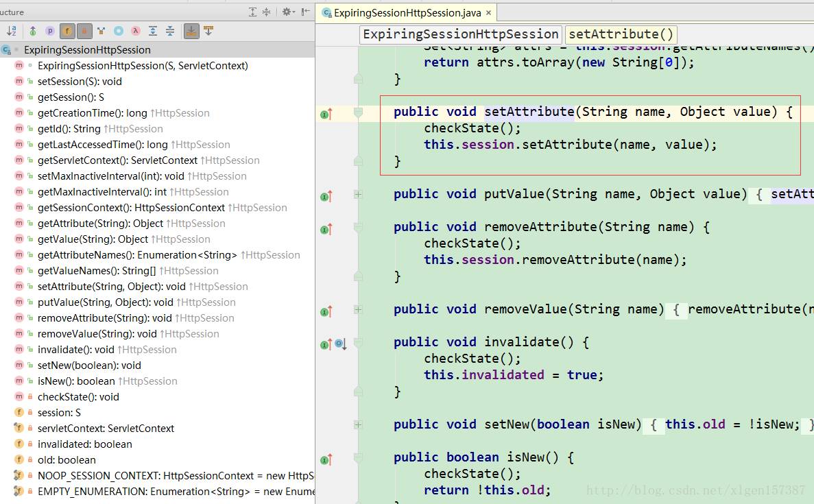Screen dimensions: 814x504
Task: Expand folded removeValue method body
Action: coord(358,310)
